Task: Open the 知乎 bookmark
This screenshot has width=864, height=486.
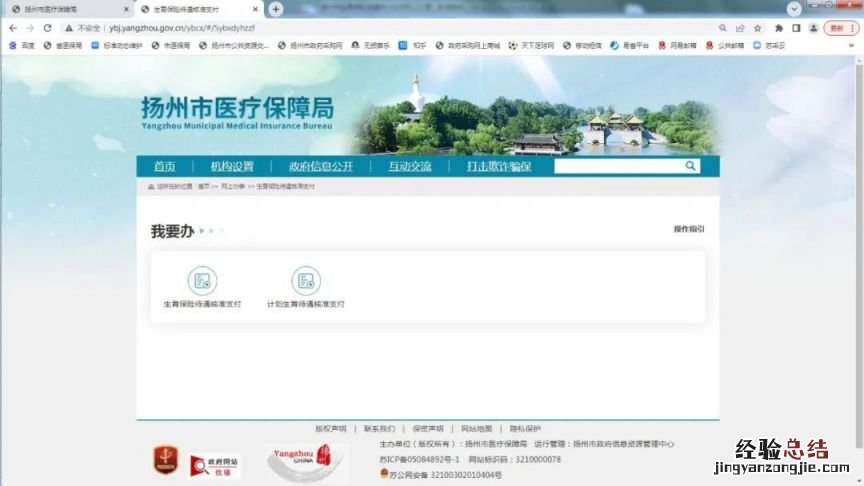Action: [x=413, y=45]
